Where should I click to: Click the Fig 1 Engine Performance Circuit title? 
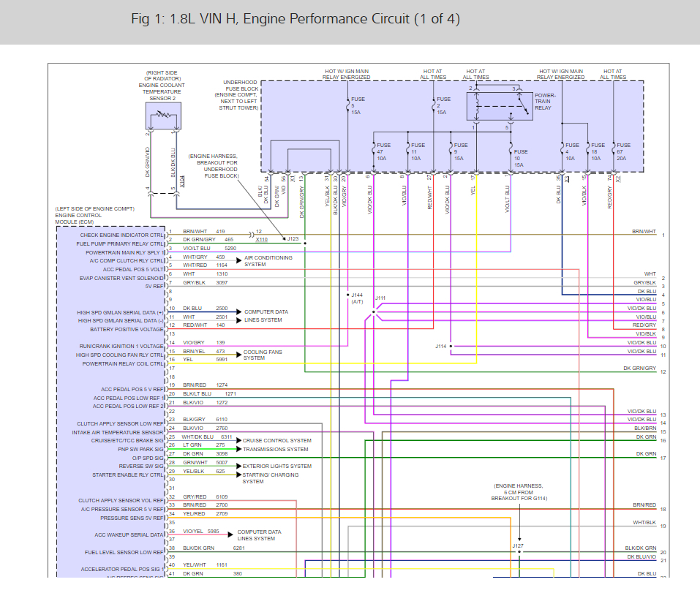[x=296, y=19]
